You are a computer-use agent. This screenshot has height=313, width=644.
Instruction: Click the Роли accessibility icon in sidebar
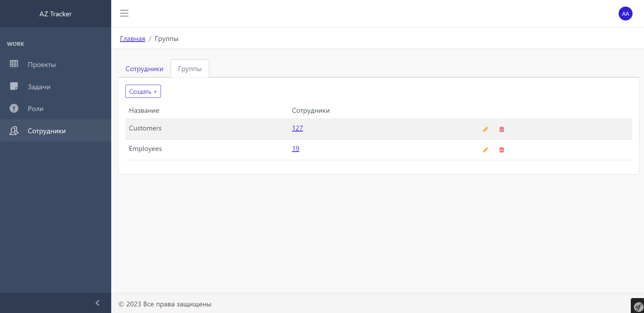click(14, 108)
